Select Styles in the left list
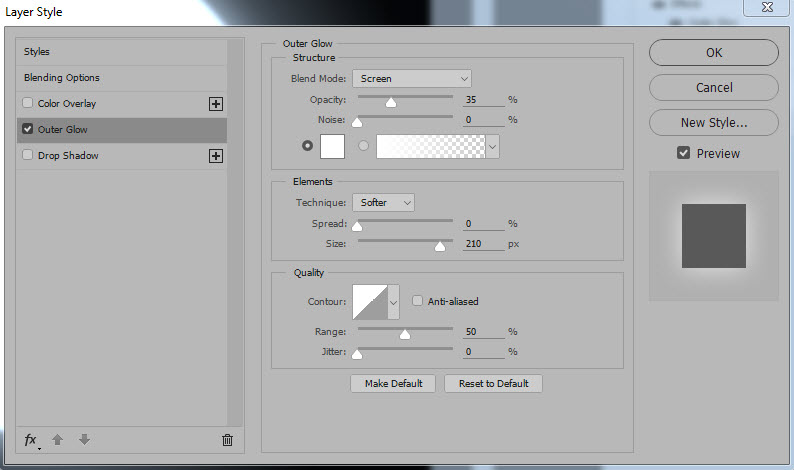 (x=122, y=52)
